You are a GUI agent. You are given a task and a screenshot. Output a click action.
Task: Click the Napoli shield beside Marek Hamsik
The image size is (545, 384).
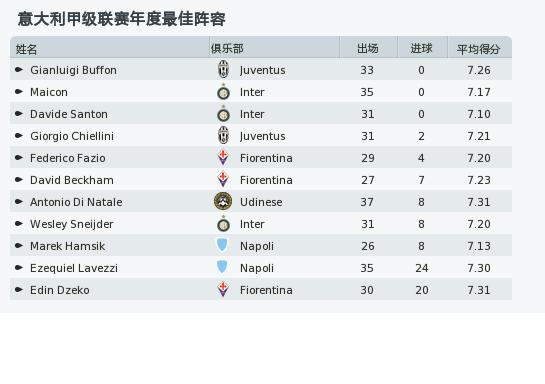pyautogui.click(x=222, y=245)
